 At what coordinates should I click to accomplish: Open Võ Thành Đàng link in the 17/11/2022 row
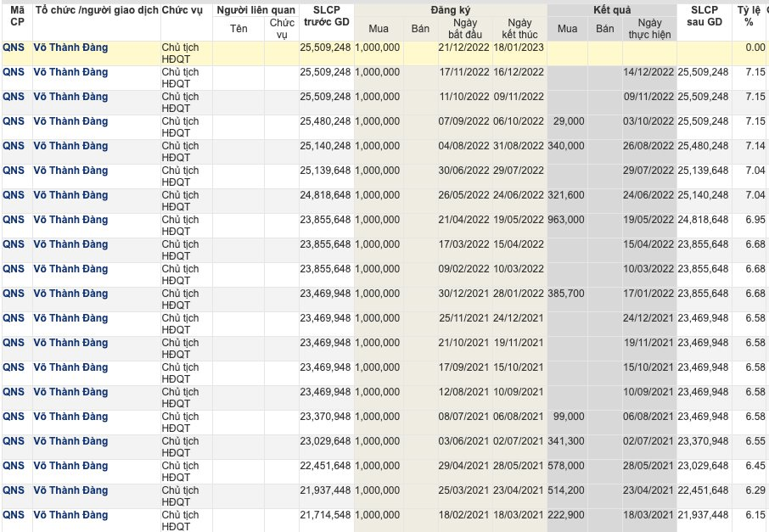click(x=70, y=72)
